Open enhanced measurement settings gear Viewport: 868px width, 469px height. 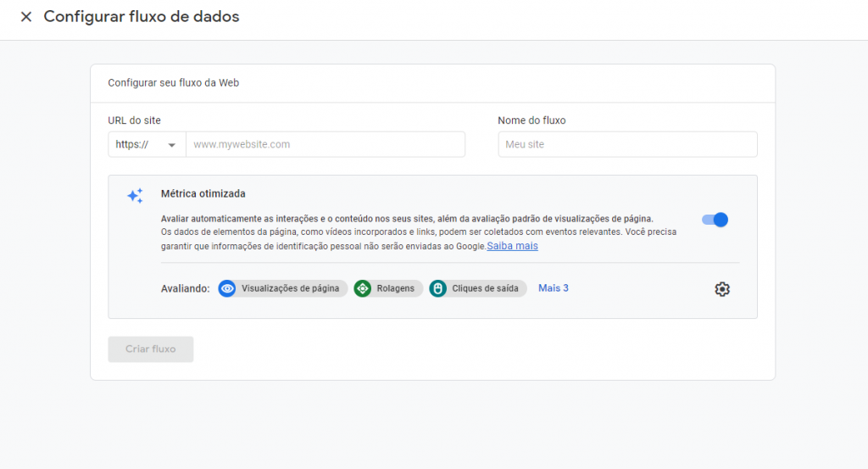click(721, 289)
